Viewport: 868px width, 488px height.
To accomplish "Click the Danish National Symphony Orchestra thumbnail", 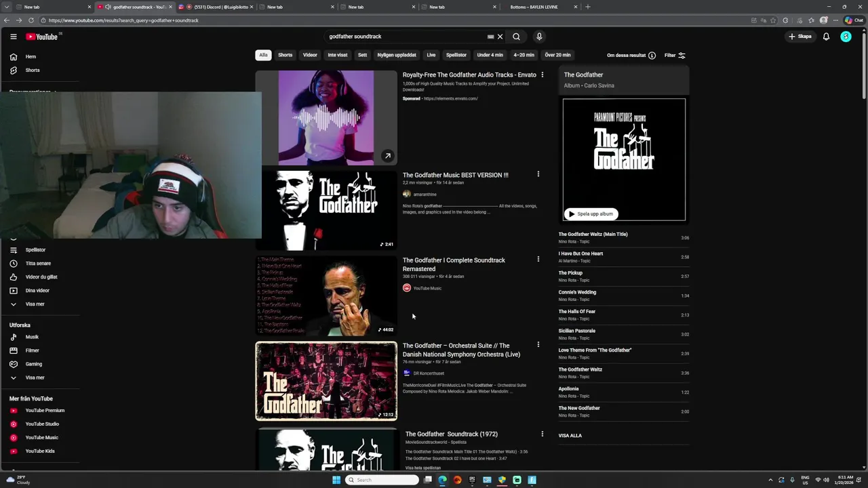I will 326,381.
